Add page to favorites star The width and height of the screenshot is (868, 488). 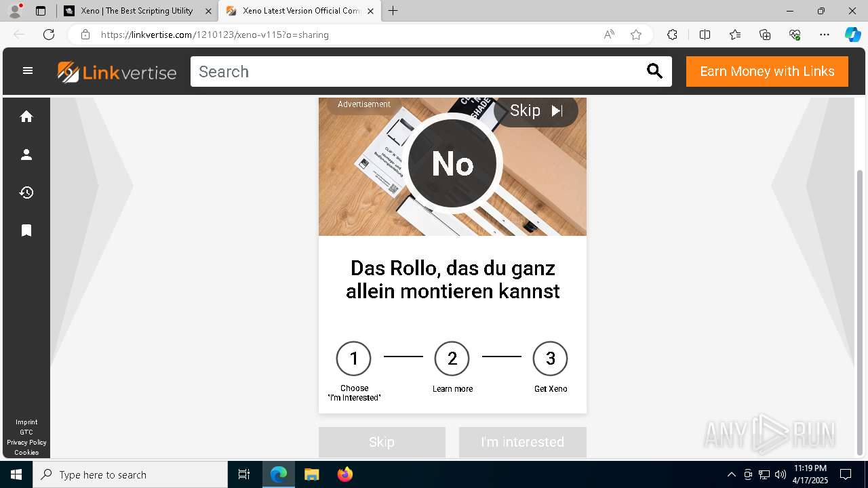tap(636, 35)
